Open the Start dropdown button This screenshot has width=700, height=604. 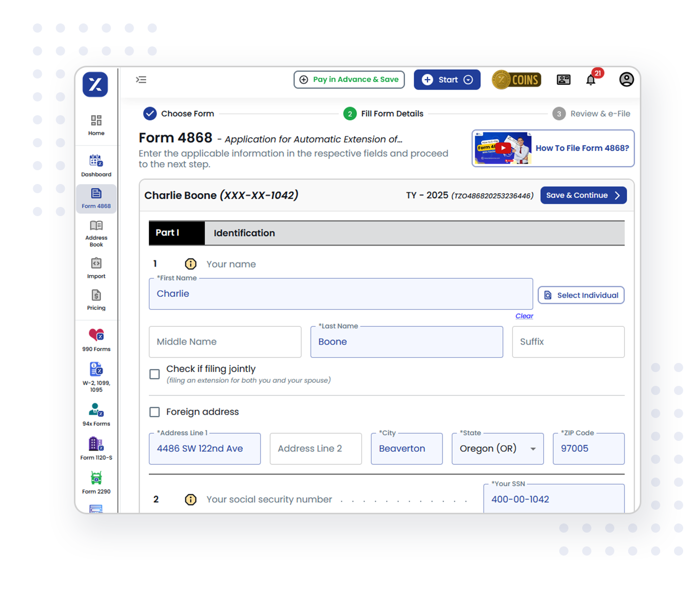tap(447, 80)
